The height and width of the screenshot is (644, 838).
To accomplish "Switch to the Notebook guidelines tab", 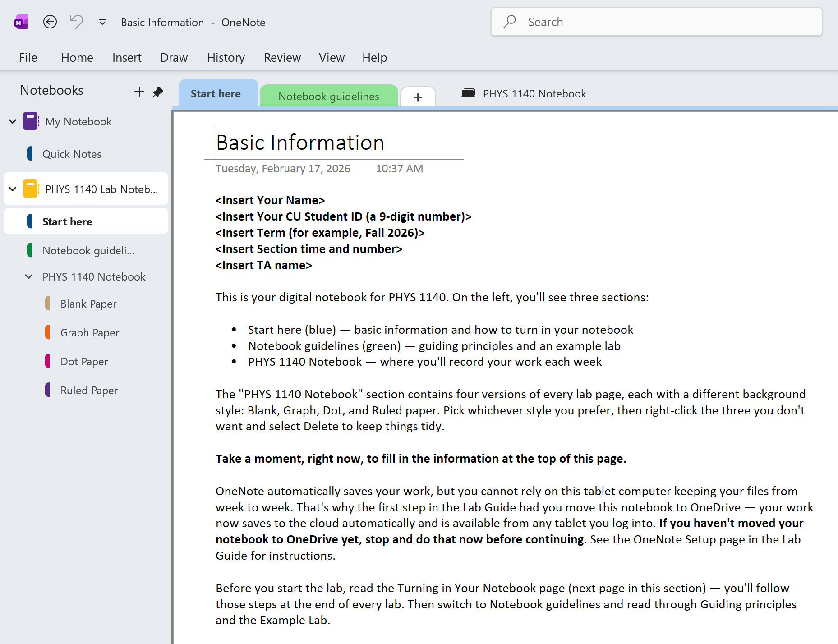I will [x=329, y=96].
